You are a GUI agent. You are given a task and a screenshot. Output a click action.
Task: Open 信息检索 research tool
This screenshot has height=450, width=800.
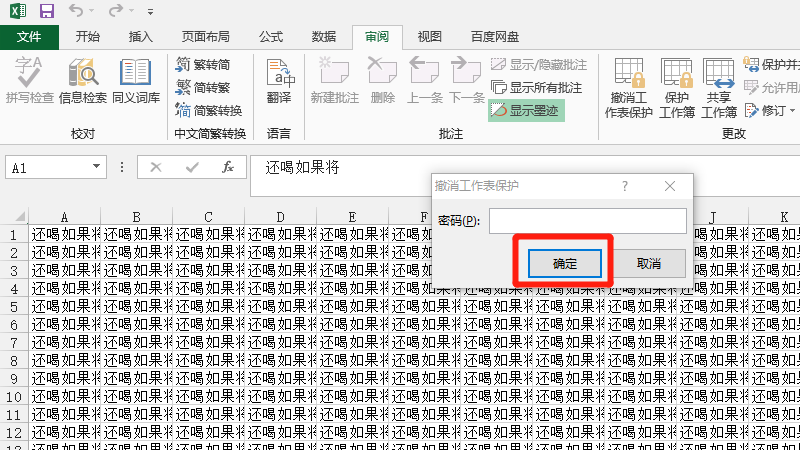tap(83, 80)
